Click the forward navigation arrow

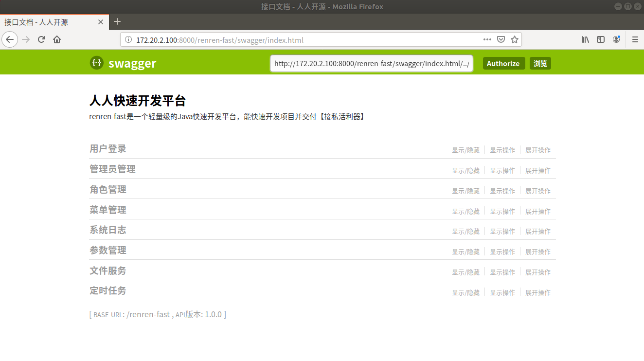(x=26, y=39)
